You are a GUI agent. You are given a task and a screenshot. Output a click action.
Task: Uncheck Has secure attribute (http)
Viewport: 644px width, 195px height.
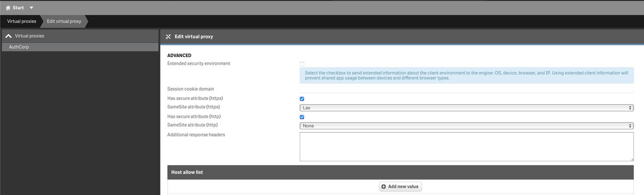(x=302, y=117)
